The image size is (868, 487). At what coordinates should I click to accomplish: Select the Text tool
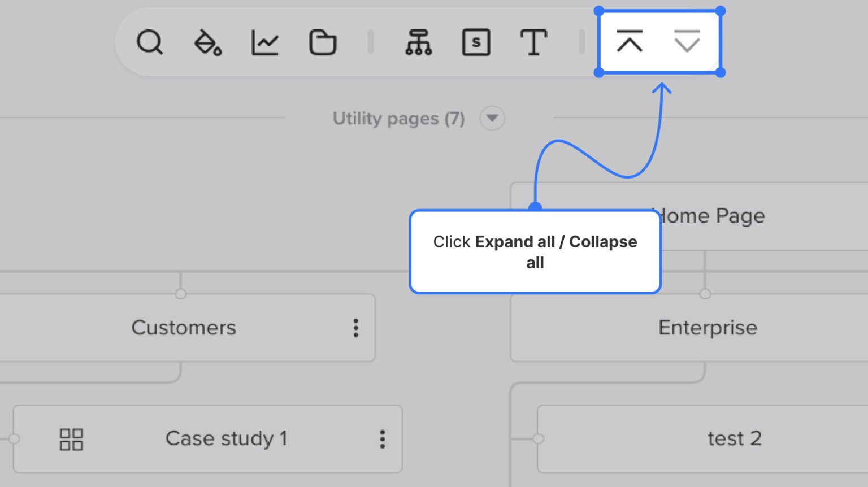tap(533, 42)
